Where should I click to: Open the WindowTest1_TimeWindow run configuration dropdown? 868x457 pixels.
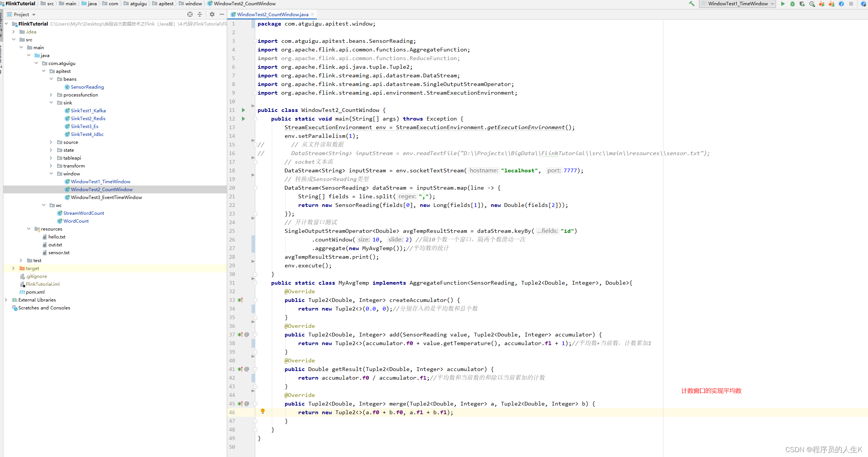(x=737, y=4)
